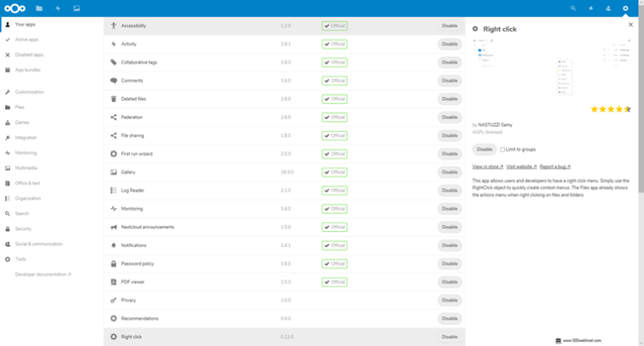Close the Right click details panel
Screen dimensions: 644x346
pyautogui.click(x=630, y=25)
